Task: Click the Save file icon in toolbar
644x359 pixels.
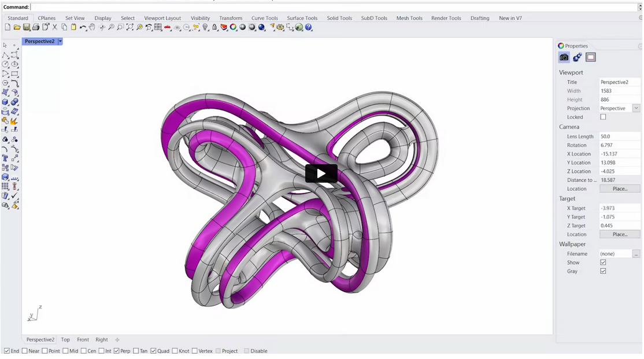Action: point(27,27)
